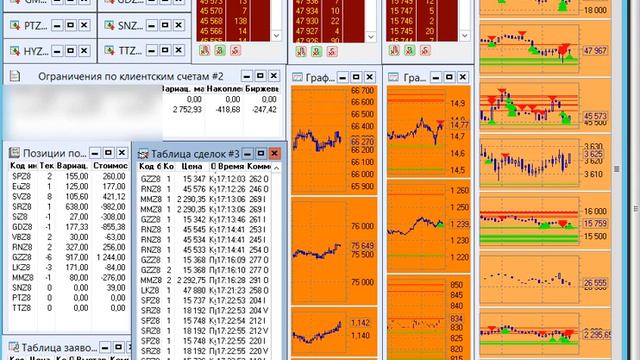
Task: Click the chart with the 75 649 price label
Action: [x=333, y=251]
